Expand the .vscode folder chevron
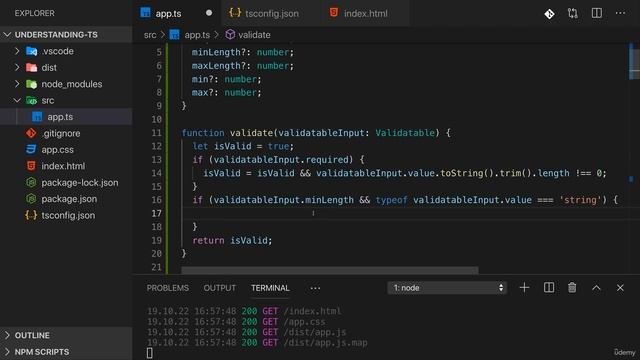This screenshot has height=360, width=640. [x=17, y=51]
